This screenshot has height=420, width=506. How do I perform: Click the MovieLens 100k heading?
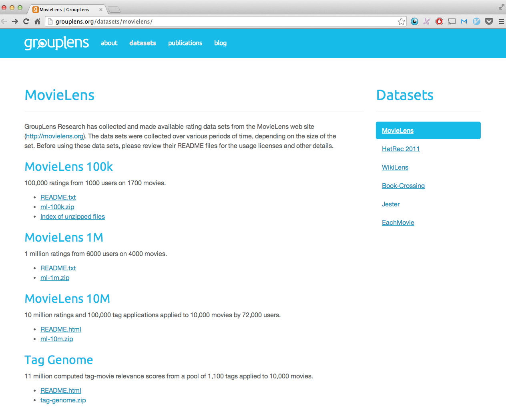(69, 166)
